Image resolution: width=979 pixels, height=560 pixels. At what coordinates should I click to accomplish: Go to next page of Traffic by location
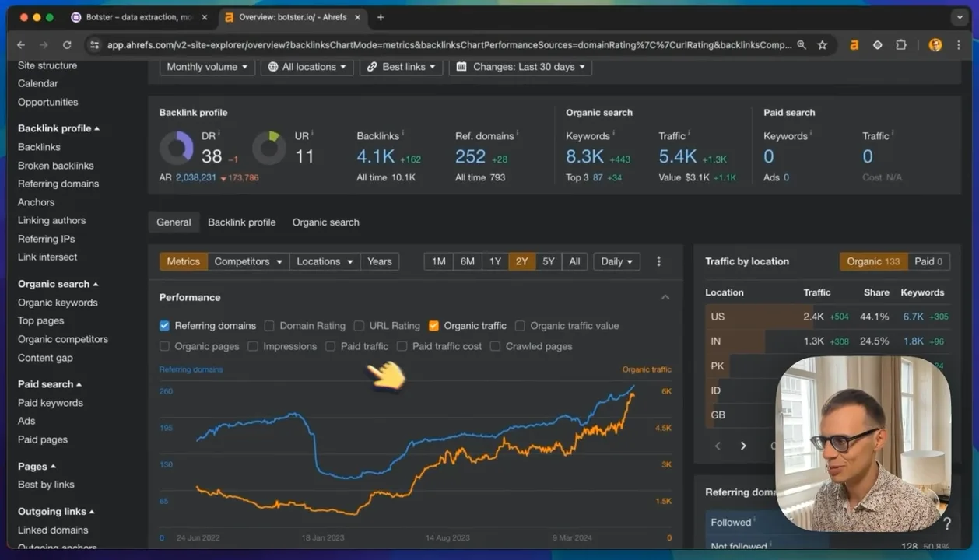[743, 446]
